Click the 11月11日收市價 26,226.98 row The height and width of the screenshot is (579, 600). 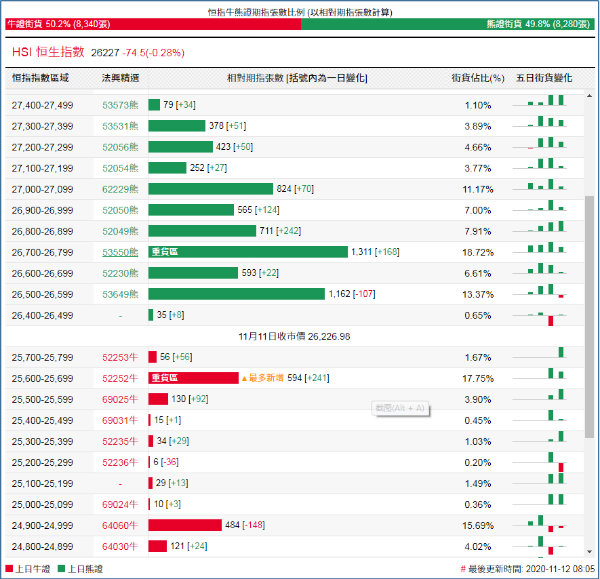tap(294, 336)
